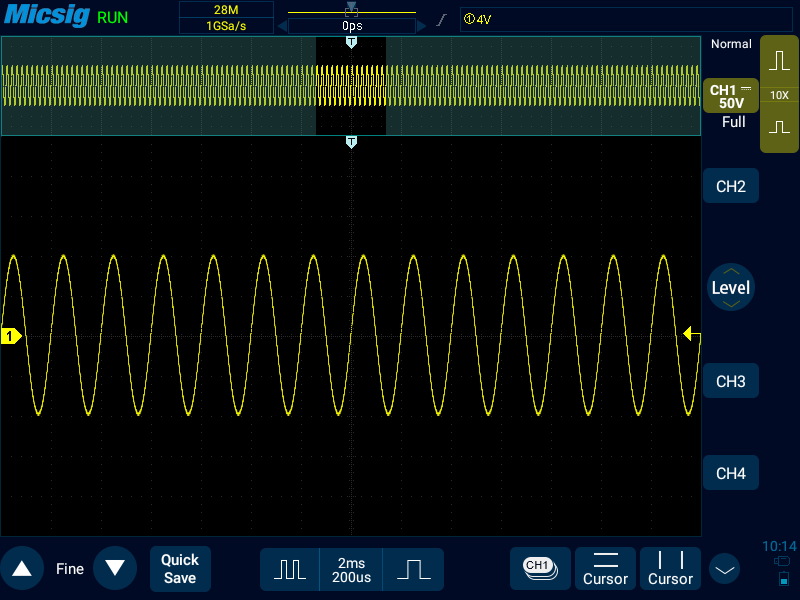Expand the bottom menu chevron

pyautogui.click(x=724, y=570)
